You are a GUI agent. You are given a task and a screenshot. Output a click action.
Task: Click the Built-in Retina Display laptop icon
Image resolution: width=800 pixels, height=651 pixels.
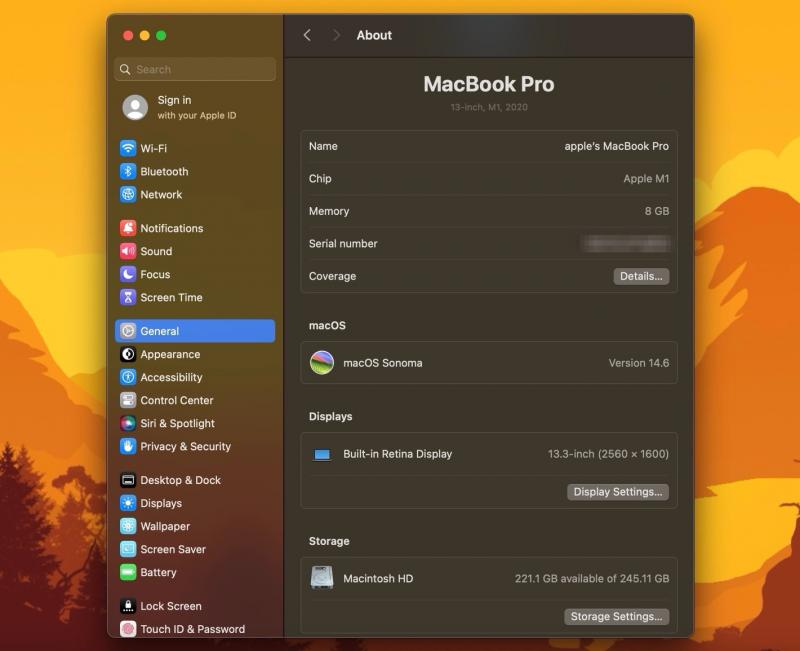pyautogui.click(x=322, y=454)
